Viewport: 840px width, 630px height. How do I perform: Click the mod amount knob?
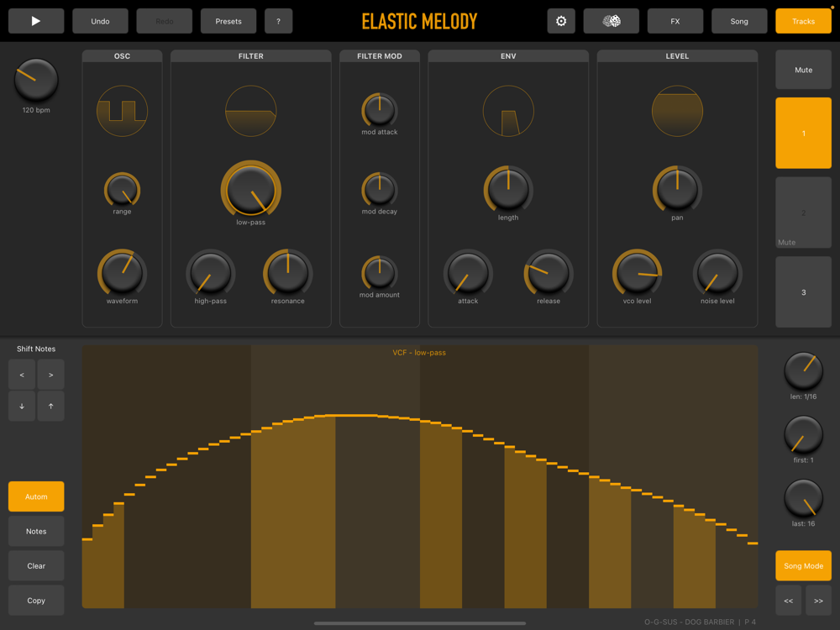(x=380, y=272)
